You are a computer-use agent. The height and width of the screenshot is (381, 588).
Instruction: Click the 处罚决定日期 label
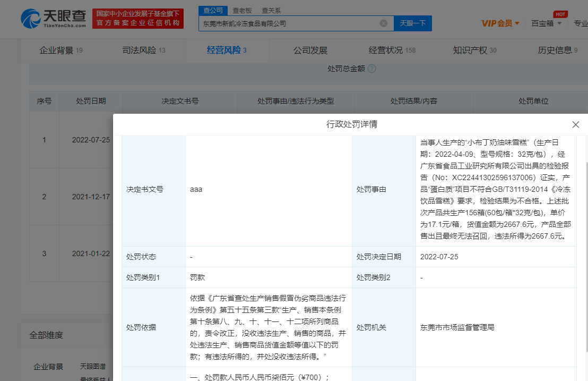point(379,257)
